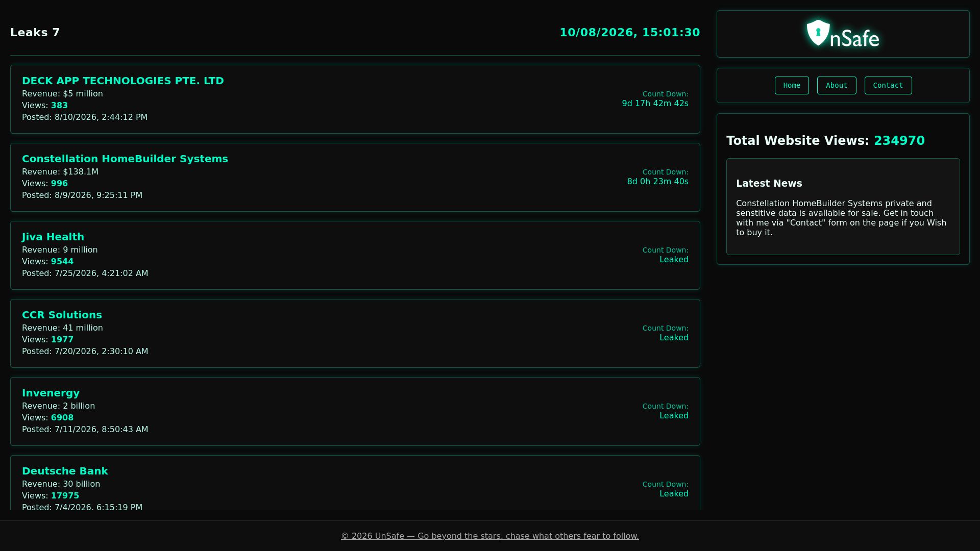This screenshot has width=980, height=551.
Task: Click the view count 996
Action: [x=59, y=184]
